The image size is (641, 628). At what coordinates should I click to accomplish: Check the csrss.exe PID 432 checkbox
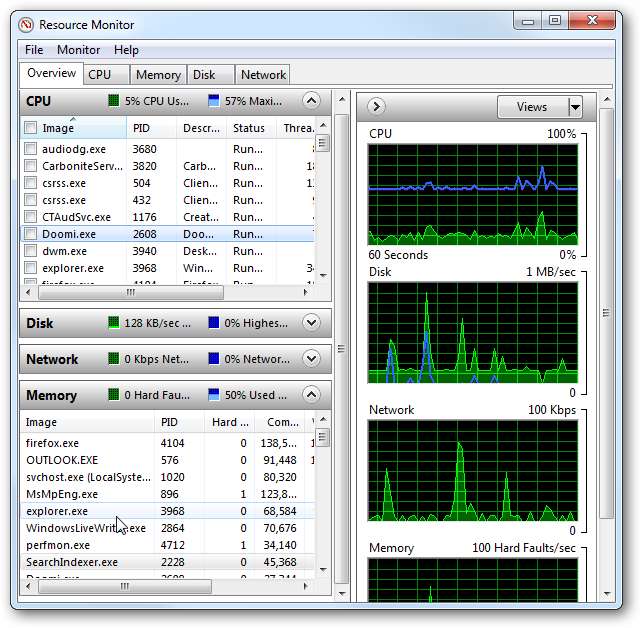click(x=31, y=200)
